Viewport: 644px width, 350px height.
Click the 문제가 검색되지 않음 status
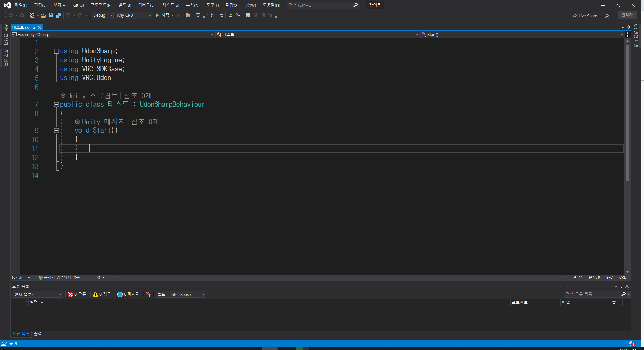point(59,278)
